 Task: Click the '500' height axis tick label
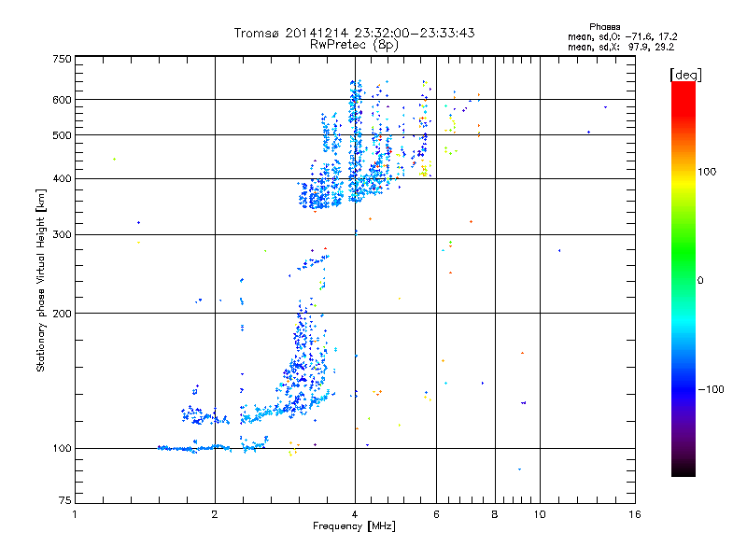[x=62, y=135]
